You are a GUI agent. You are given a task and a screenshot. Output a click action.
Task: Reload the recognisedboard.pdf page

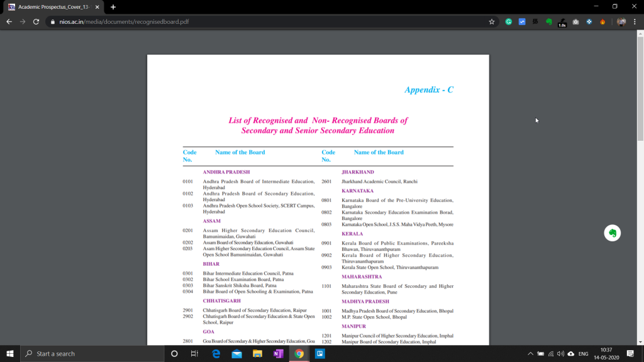36,22
